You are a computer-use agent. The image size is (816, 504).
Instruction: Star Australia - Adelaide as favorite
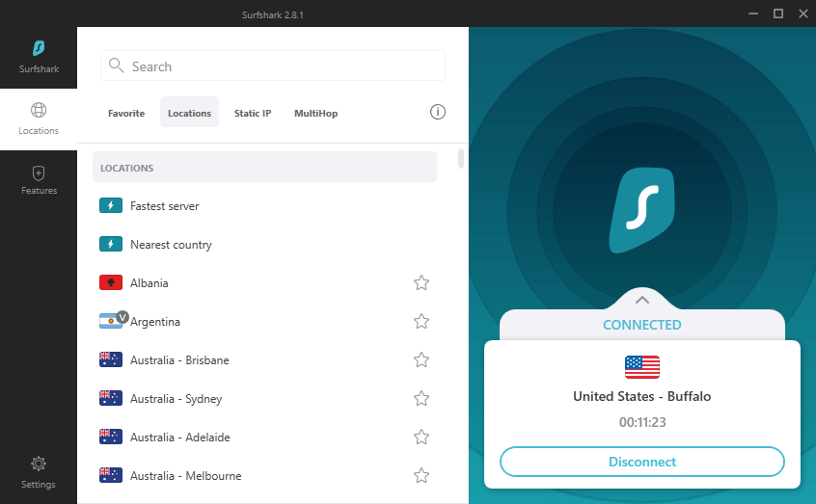pyautogui.click(x=422, y=437)
